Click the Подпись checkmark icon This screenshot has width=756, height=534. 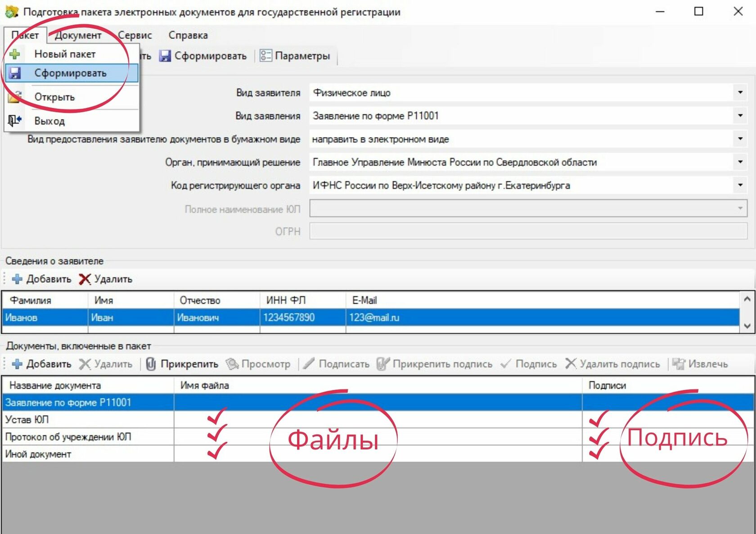(506, 363)
